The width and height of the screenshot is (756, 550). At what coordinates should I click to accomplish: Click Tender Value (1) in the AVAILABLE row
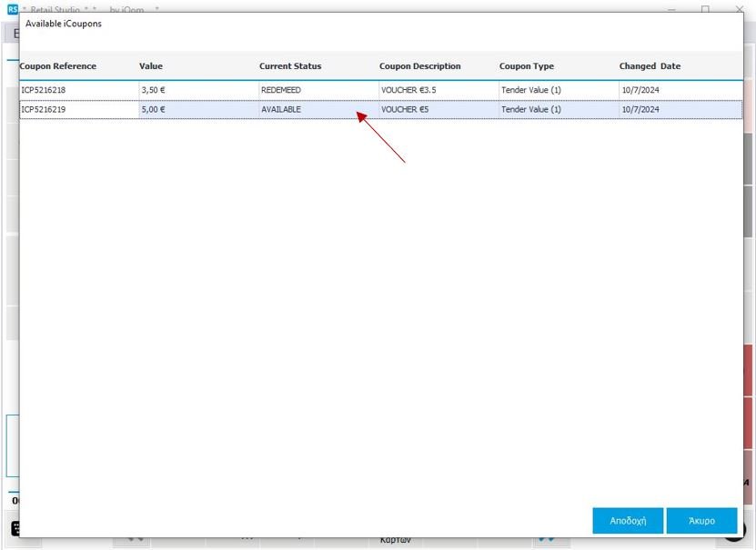pos(531,109)
